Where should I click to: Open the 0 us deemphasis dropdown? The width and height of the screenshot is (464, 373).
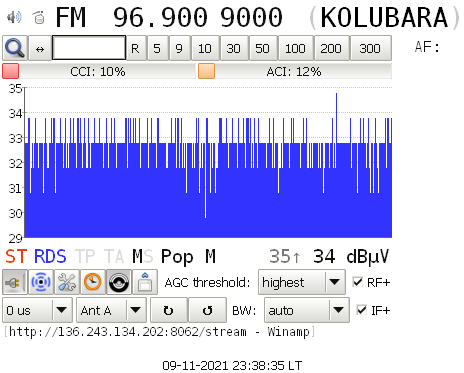pos(37,310)
